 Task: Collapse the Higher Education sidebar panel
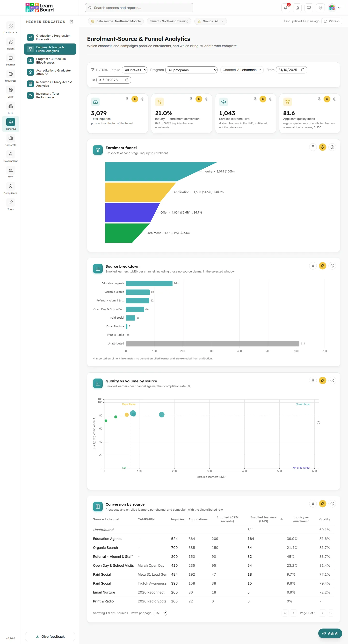point(71,22)
